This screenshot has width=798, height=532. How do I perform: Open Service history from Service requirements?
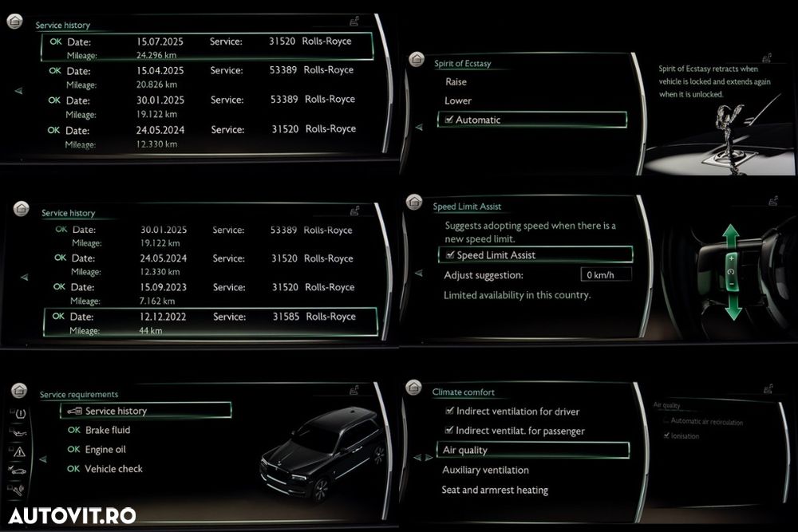tap(146, 411)
